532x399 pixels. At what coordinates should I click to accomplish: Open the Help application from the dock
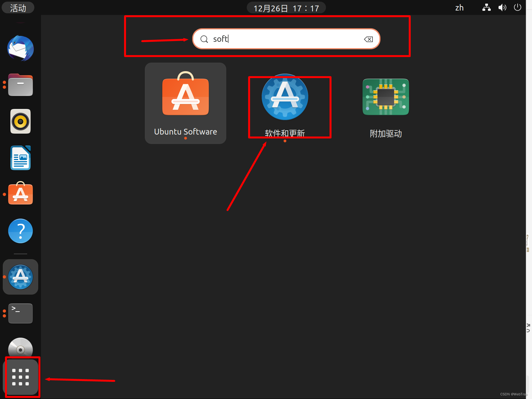coord(20,231)
